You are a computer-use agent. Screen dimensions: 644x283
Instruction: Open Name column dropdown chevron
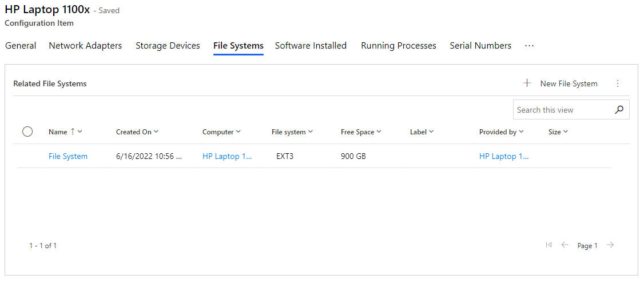pos(80,132)
